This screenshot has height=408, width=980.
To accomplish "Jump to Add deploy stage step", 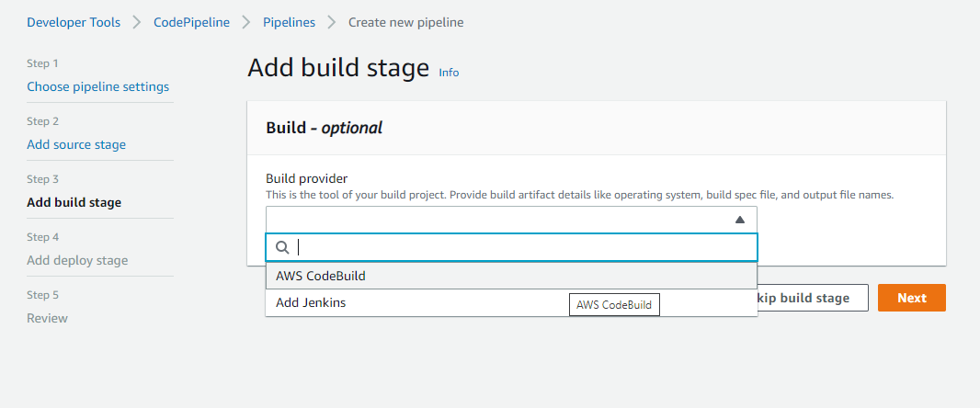I will [x=77, y=260].
